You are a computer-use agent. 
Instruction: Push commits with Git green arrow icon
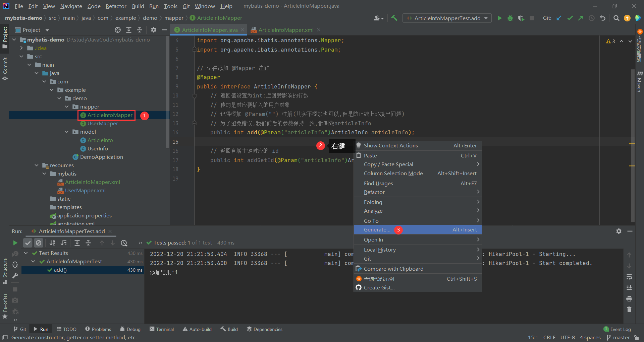pyautogui.click(x=581, y=18)
